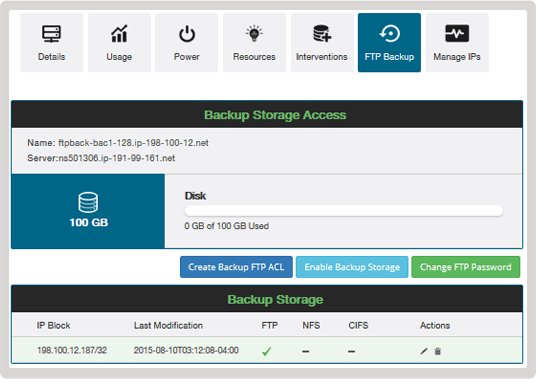Click the 100 GB database disk icon

coord(88,202)
